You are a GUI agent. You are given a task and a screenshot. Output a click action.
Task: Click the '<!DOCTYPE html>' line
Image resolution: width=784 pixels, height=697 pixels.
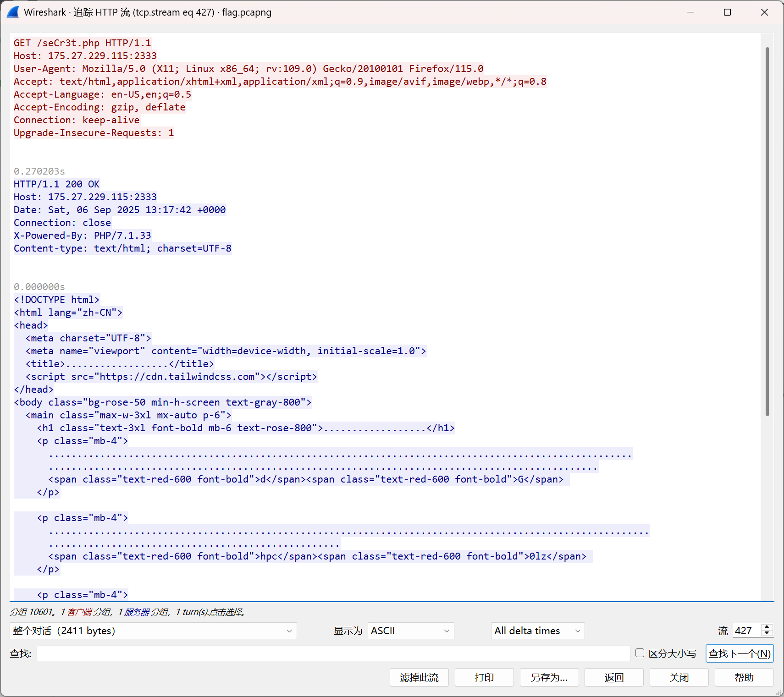[57, 300]
